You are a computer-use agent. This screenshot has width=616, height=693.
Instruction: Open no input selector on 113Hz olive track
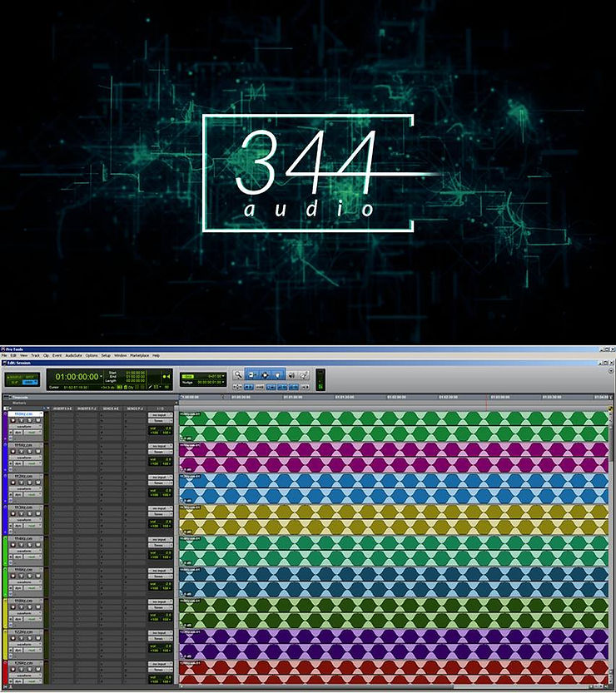[x=161, y=508]
